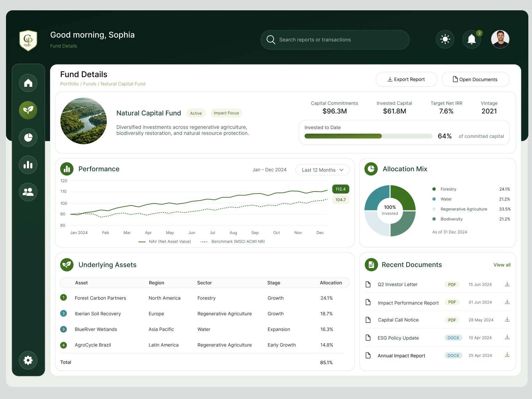Open the settings gear in the sidebar
The image size is (532, 399).
click(x=28, y=360)
